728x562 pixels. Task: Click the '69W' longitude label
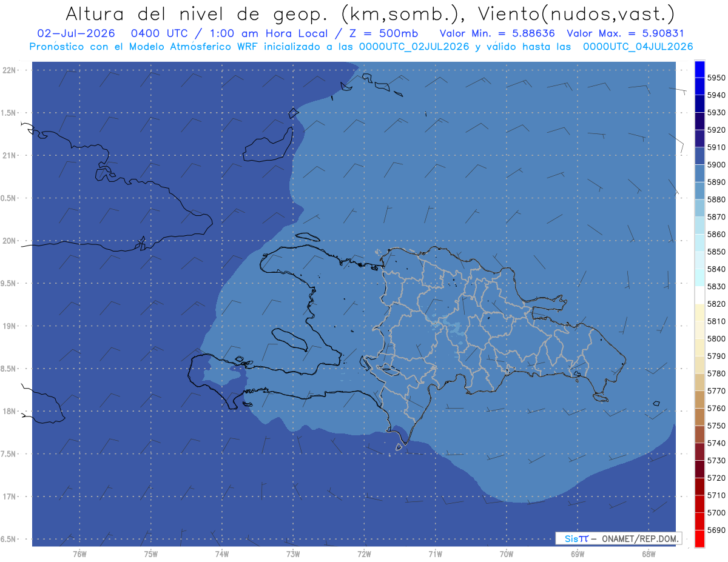pos(578,554)
